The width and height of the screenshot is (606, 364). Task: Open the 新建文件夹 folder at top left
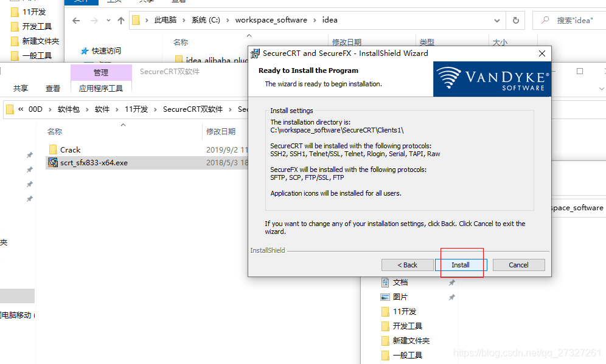coord(35,41)
